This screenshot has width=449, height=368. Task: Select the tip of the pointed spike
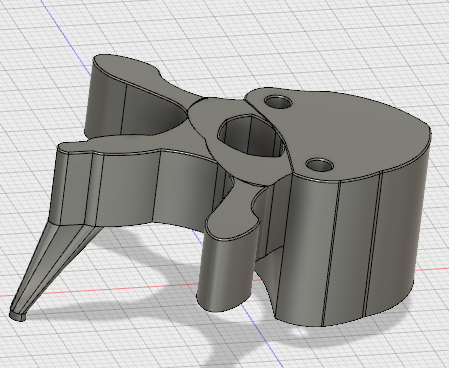pos(17,315)
